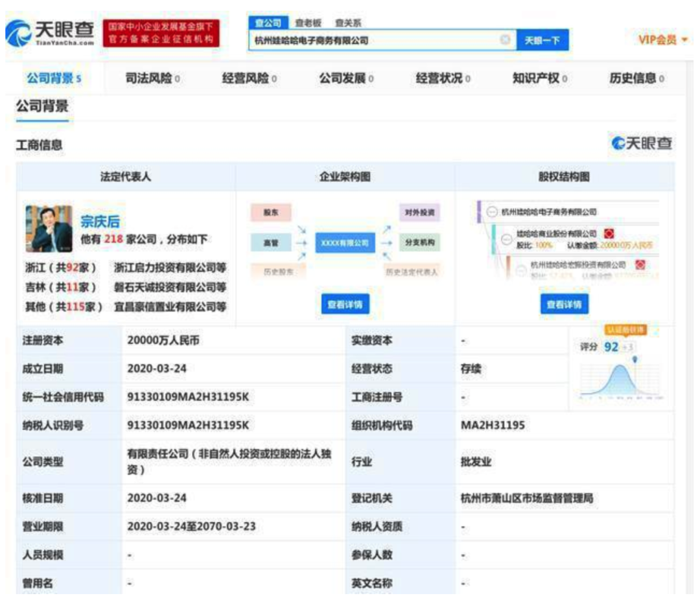Click 其他 (共115家) region entry
This screenshot has width=700, height=607.
click(x=64, y=307)
